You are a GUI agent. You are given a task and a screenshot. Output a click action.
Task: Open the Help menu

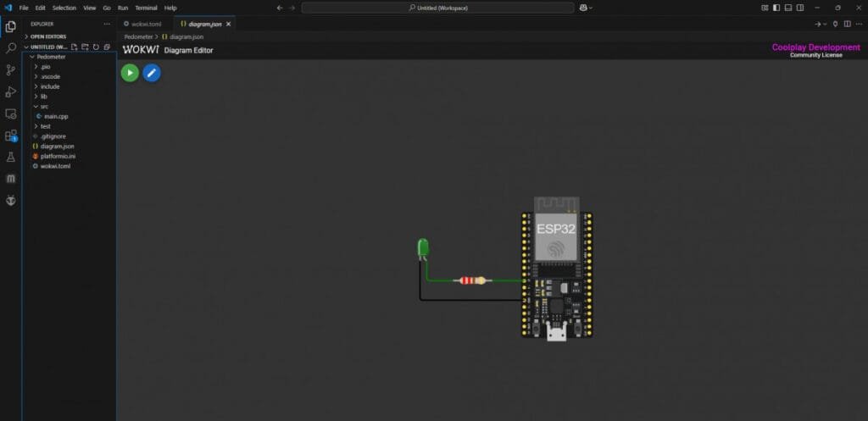[170, 8]
